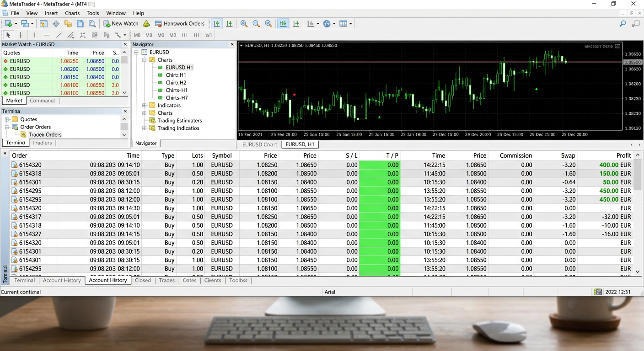This screenshot has width=644, height=351.
Task: Select the zigzag Arrows drawing tool
Action: click(118, 35)
